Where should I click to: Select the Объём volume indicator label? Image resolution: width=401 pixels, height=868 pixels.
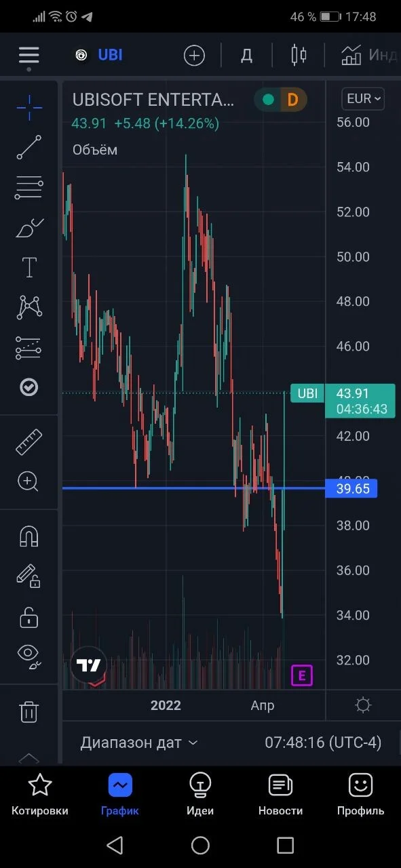[x=95, y=150]
